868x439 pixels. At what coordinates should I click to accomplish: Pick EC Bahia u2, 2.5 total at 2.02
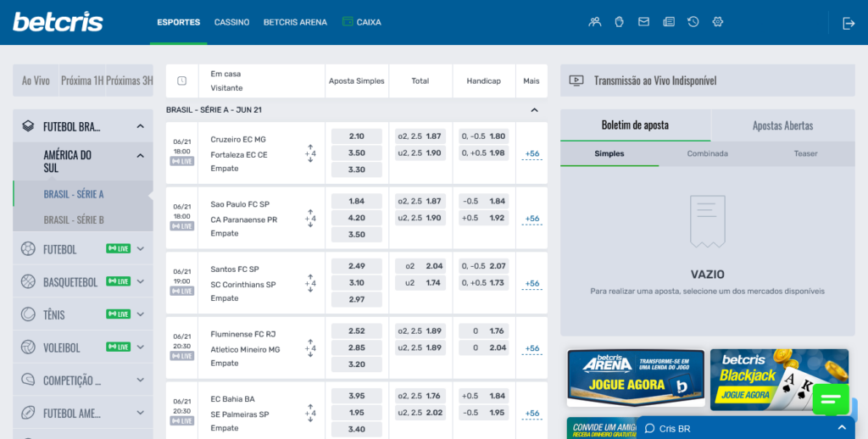click(420, 413)
